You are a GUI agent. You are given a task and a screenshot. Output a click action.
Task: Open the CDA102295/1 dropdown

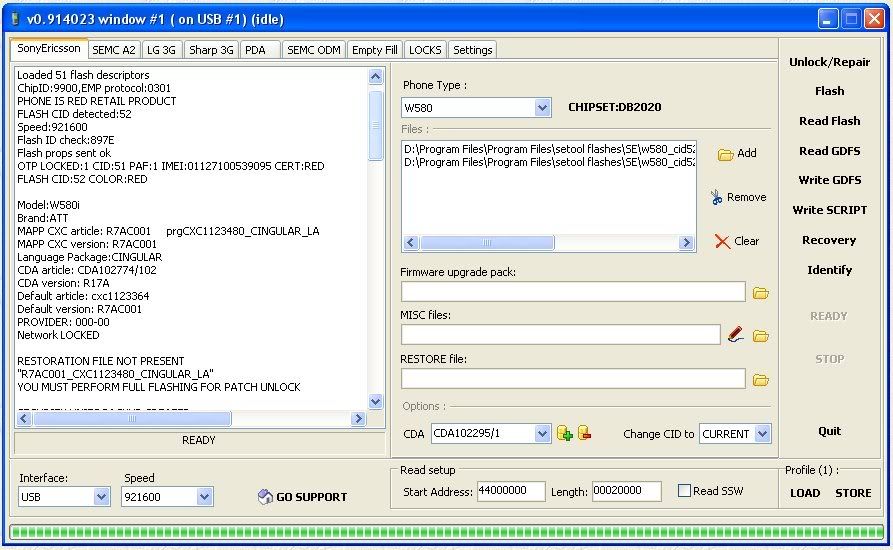[542, 434]
